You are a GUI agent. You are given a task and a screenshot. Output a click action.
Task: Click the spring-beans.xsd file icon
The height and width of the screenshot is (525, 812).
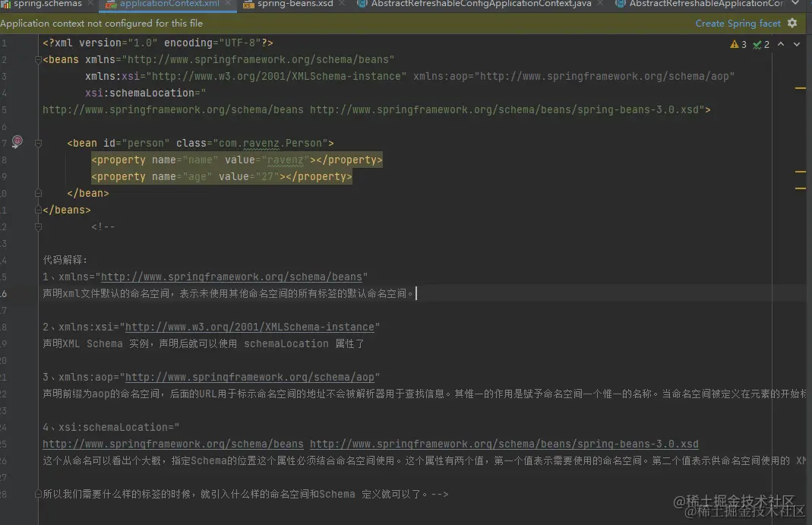click(x=248, y=4)
